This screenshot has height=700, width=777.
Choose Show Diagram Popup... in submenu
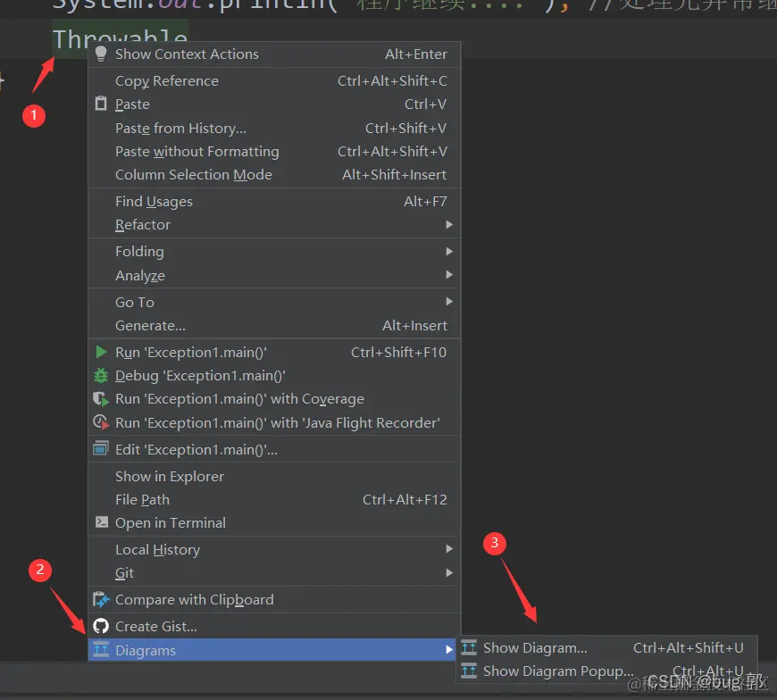click(606, 671)
